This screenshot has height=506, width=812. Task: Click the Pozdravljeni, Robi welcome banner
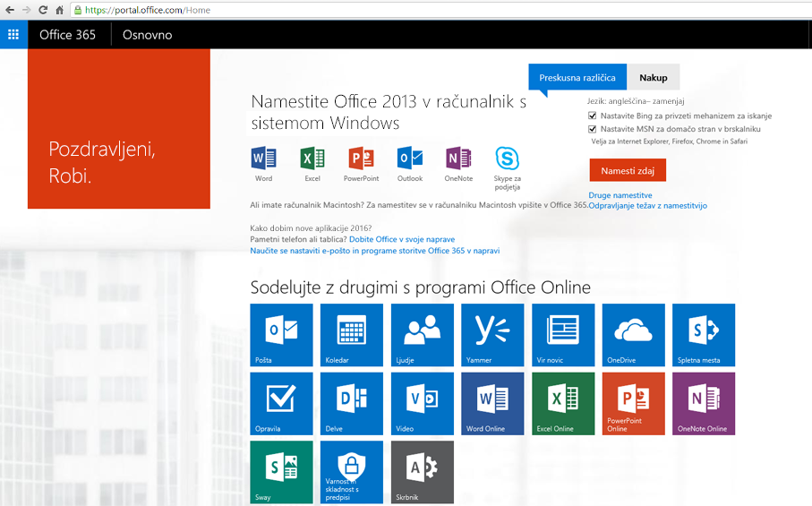click(119, 128)
